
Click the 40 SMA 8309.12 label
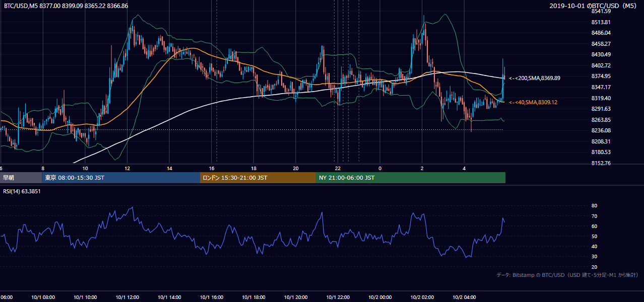point(533,102)
